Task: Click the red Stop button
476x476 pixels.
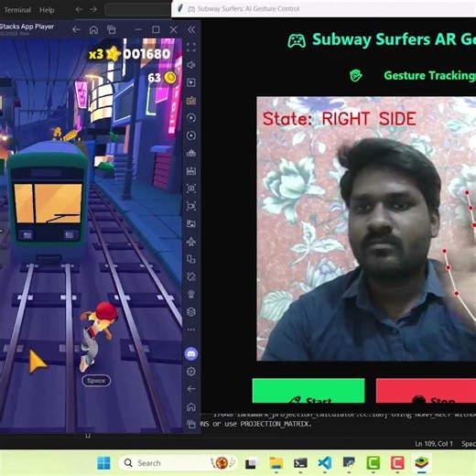Action: click(x=426, y=391)
